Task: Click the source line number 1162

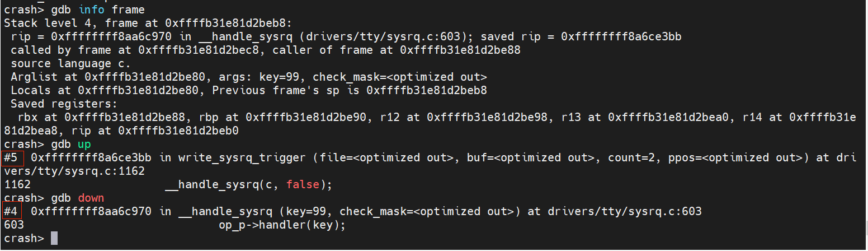Action: [17, 184]
